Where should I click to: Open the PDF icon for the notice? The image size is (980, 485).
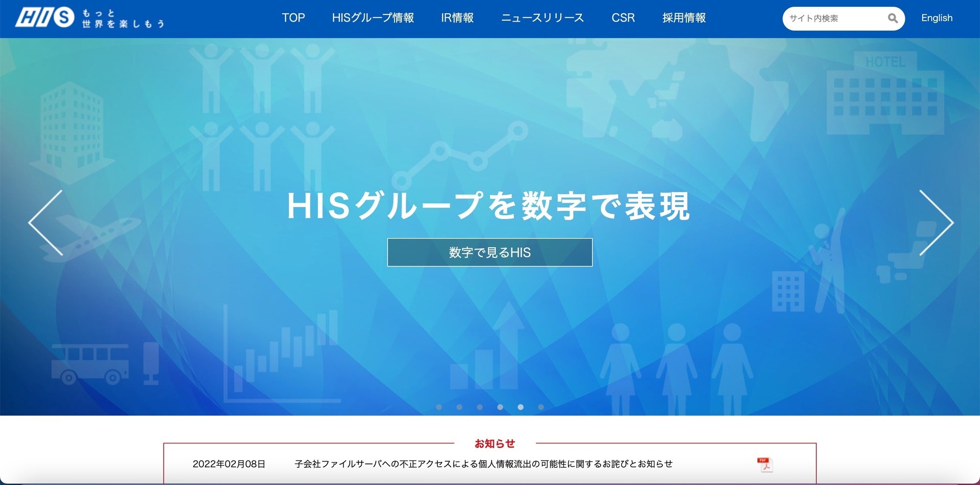click(x=765, y=464)
